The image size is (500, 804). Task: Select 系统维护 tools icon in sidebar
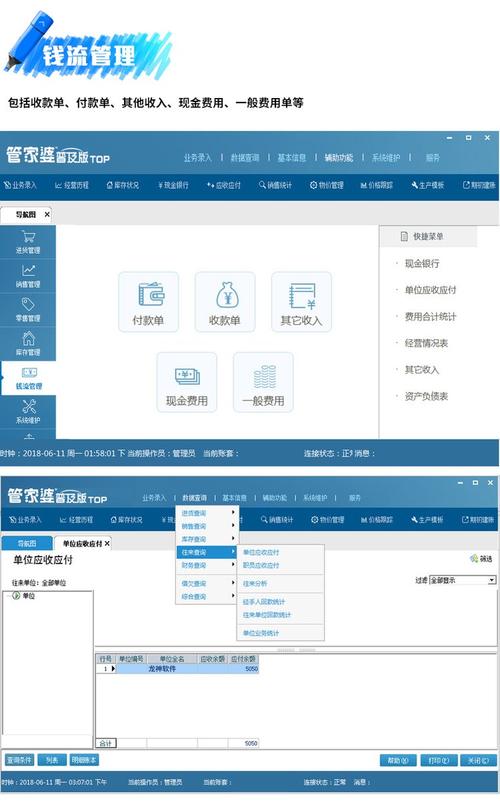click(28, 412)
